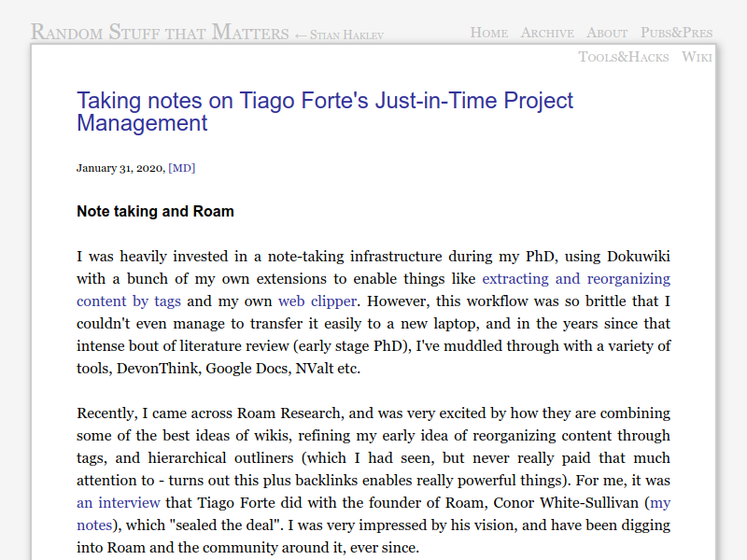This screenshot has width=747, height=560.
Task: Open the Pubs&Pres page
Action: [x=675, y=32]
